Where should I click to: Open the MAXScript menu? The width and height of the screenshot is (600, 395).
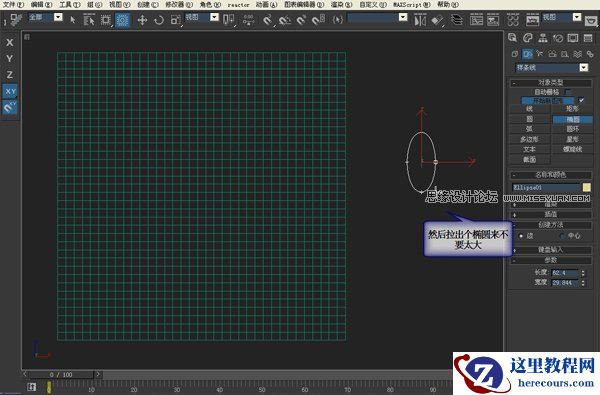(x=412, y=5)
